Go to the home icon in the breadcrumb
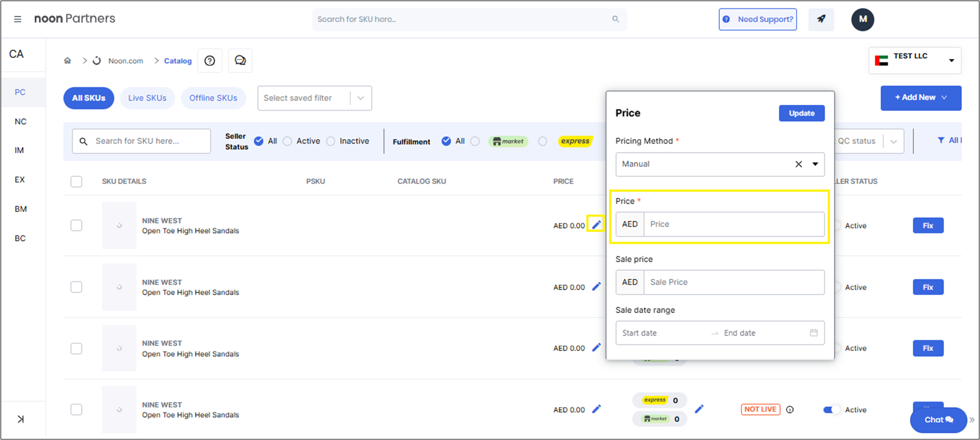The image size is (980, 440). 67,61
